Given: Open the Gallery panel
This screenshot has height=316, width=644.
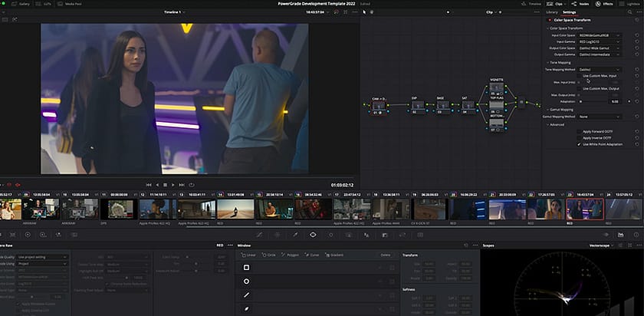Looking at the screenshot, I should [21, 4].
